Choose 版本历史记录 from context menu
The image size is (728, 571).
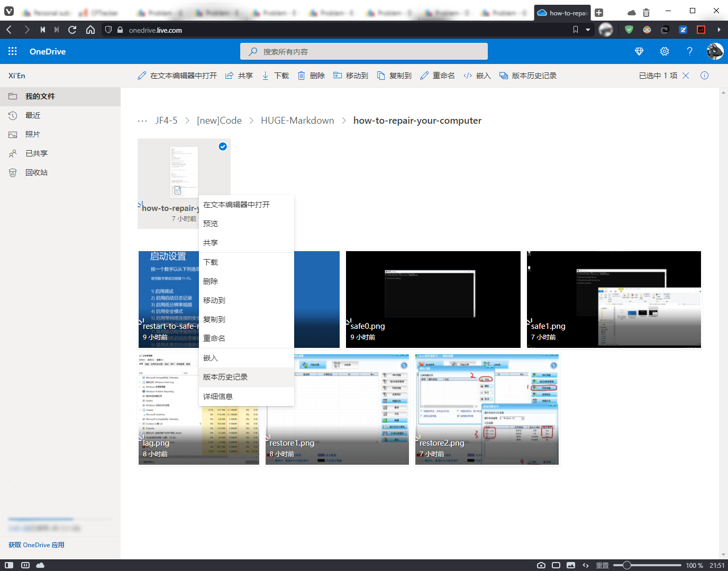click(247, 377)
